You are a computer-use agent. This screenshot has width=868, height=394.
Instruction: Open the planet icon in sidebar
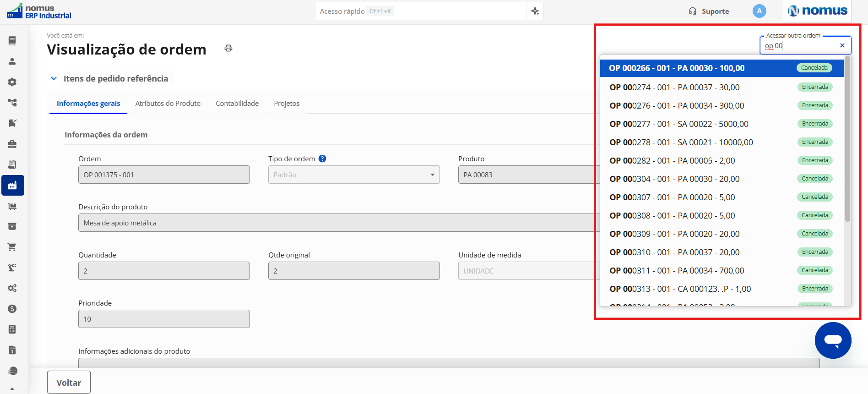[12, 371]
